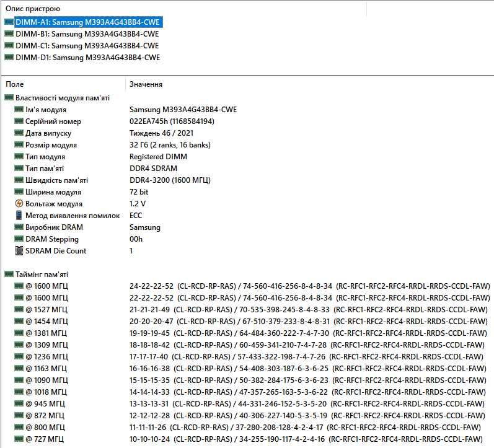
Task: Select the 'Ім'я модуля' field label
Action: pos(46,110)
